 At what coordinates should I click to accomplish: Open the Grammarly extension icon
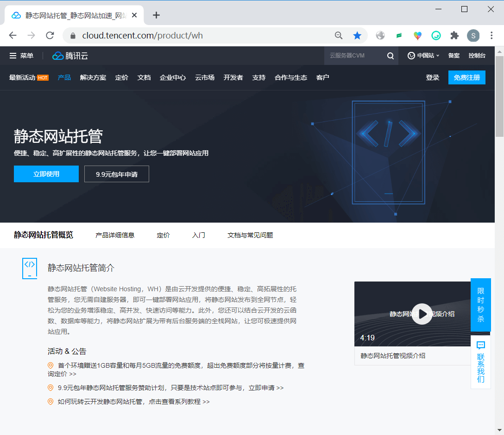[436, 35]
